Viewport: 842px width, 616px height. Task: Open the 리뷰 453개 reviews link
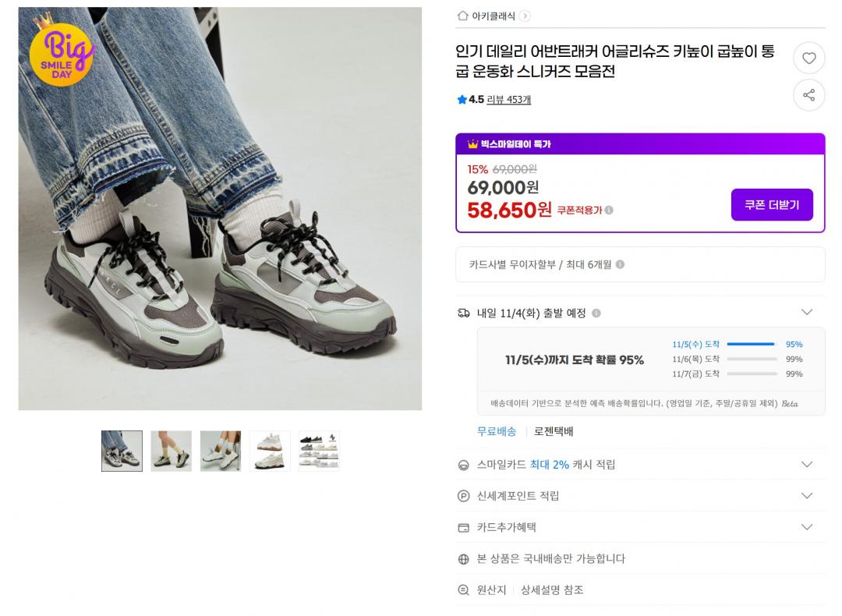tap(508, 100)
